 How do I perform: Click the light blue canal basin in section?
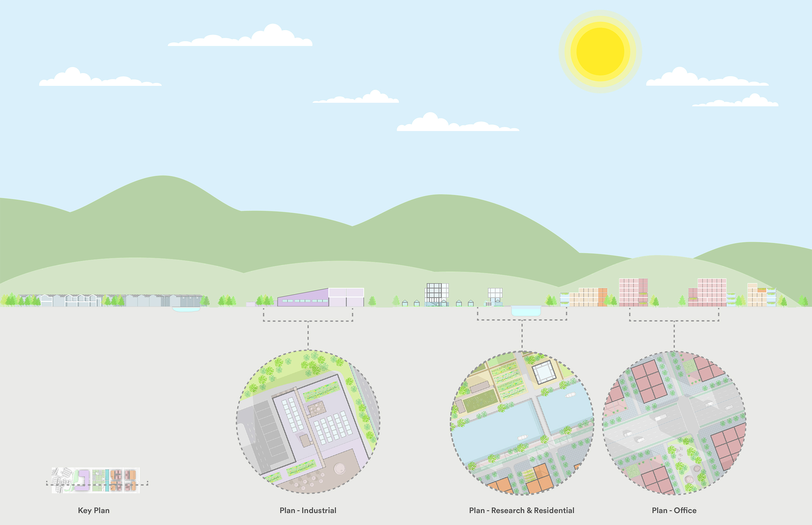[x=526, y=311]
